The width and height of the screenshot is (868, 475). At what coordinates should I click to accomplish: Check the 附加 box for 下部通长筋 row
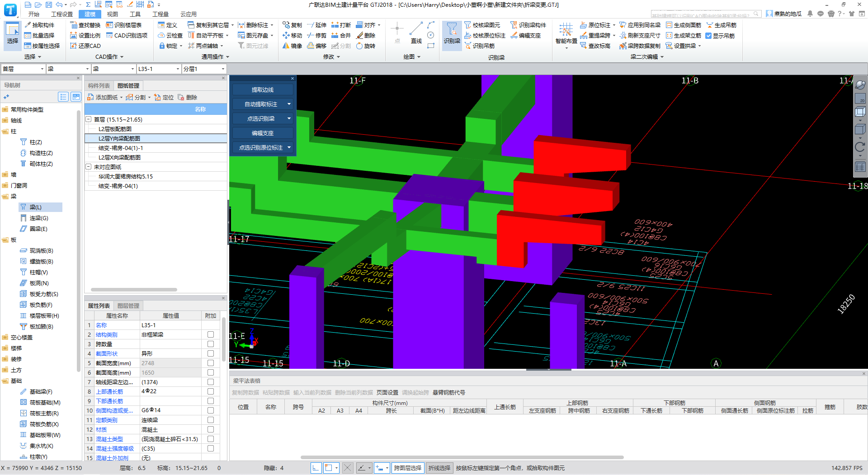[x=211, y=401]
